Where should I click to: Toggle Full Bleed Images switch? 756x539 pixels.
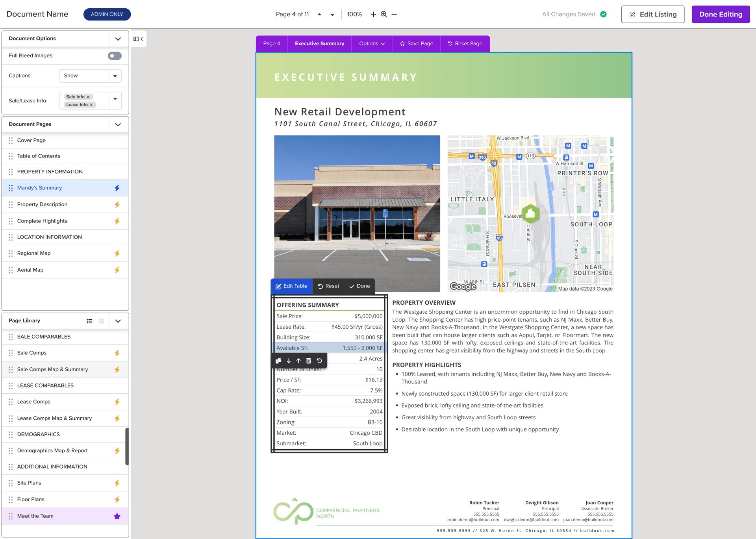click(x=115, y=56)
